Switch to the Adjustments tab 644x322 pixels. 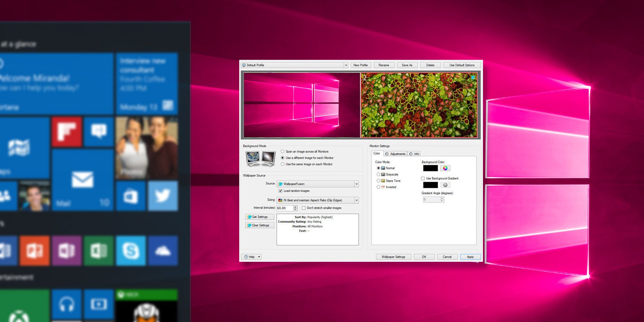click(395, 154)
